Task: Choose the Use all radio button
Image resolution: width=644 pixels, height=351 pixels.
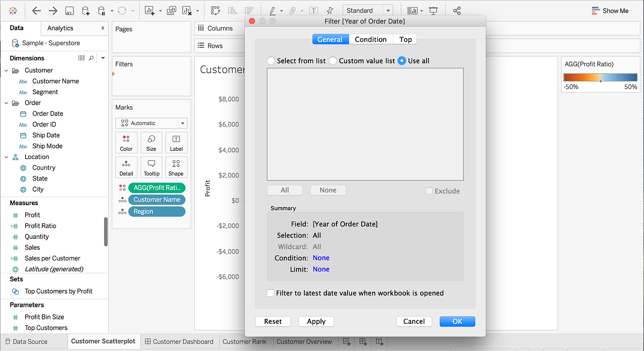Action: [402, 61]
